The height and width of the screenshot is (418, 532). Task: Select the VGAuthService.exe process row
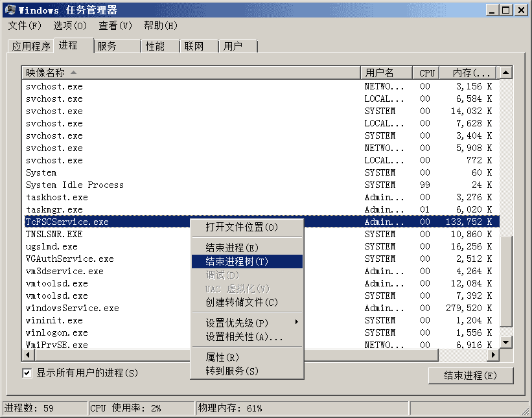tap(262, 259)
